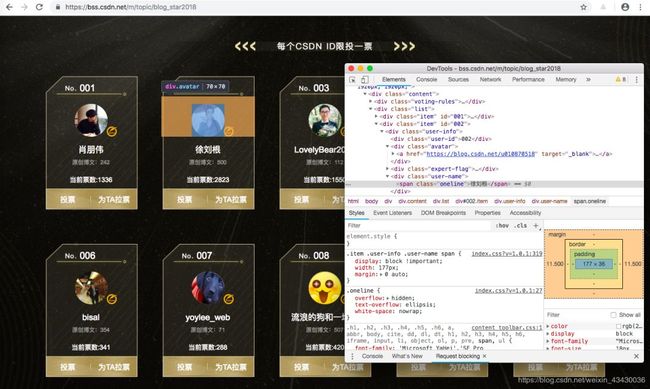Click the div.content breadcrumb
The width and height of the screenshot is (650, 389).
coord(412,201)
